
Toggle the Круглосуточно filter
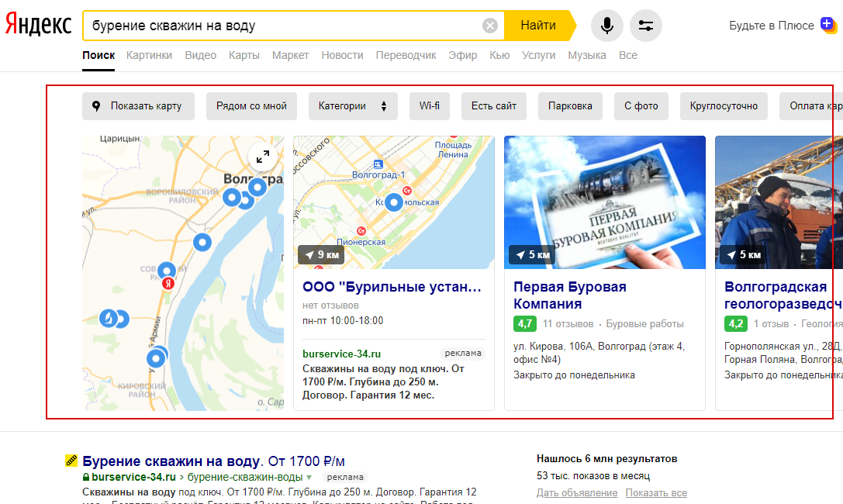coord(724,106)
